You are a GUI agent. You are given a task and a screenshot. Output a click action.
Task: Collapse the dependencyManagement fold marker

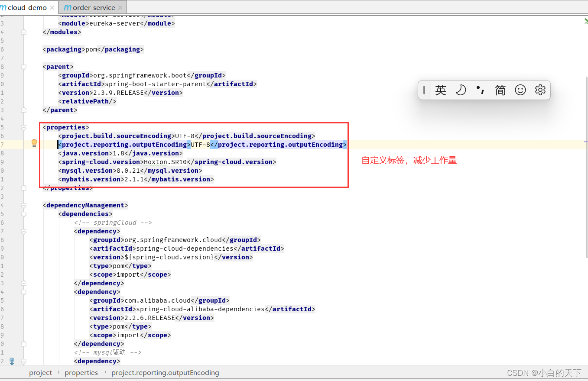[x=24, y=205]
